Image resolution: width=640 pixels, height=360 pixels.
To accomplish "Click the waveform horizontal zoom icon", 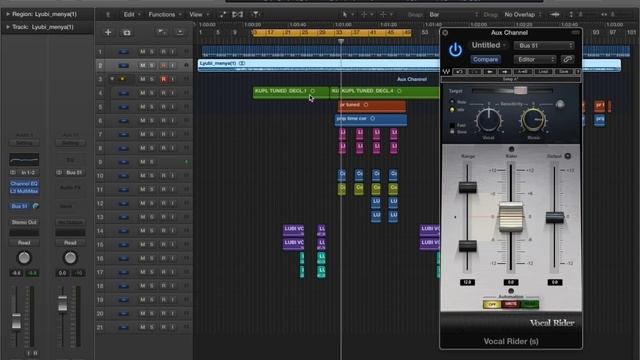I will pyautogui.click(x=555, y=14).
